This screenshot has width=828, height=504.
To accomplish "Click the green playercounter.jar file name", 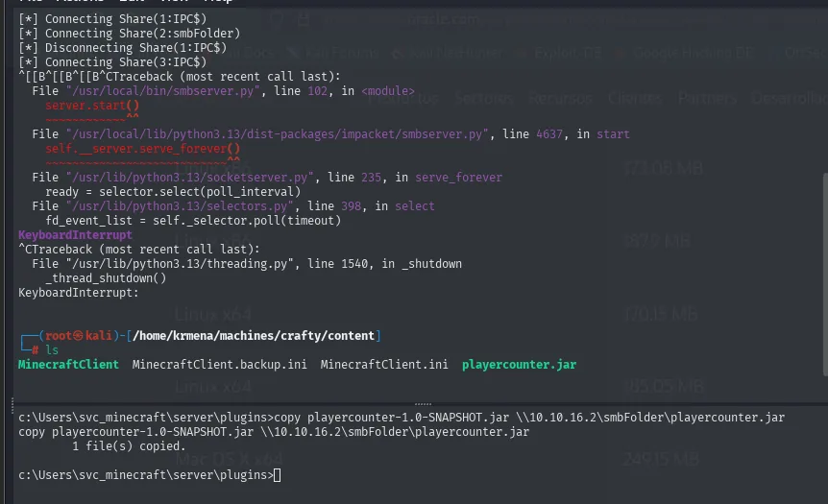I will click(x=519, y=365).
